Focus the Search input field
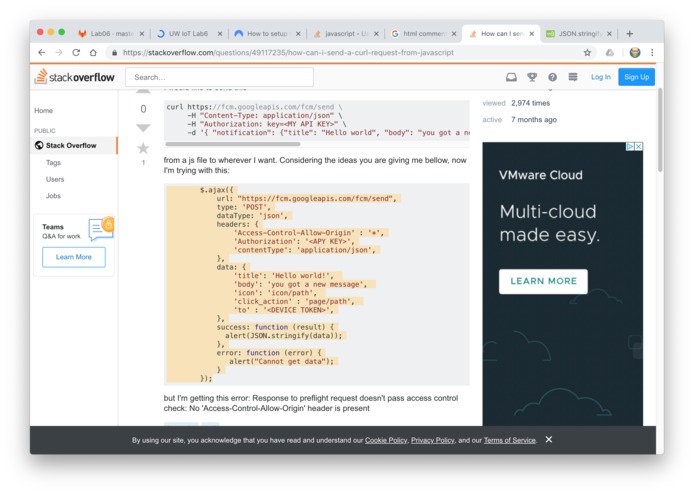 click(x=219, y=77)
